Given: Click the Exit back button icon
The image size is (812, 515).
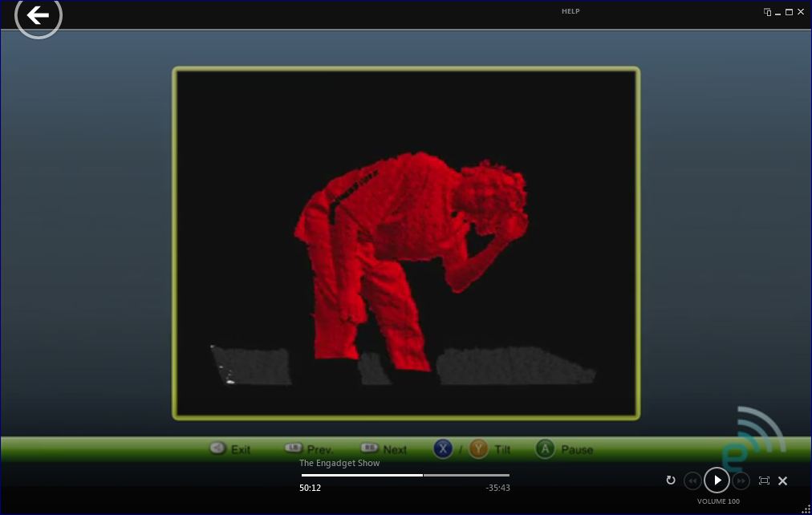Looking at the screenshot, I should 217,448.
